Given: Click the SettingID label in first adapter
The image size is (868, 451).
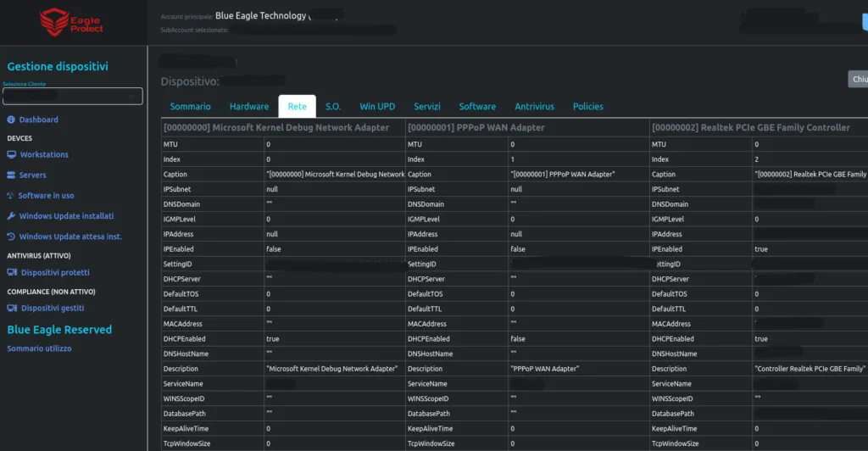Looking at the screenshot, I should (x=177, y=264).
